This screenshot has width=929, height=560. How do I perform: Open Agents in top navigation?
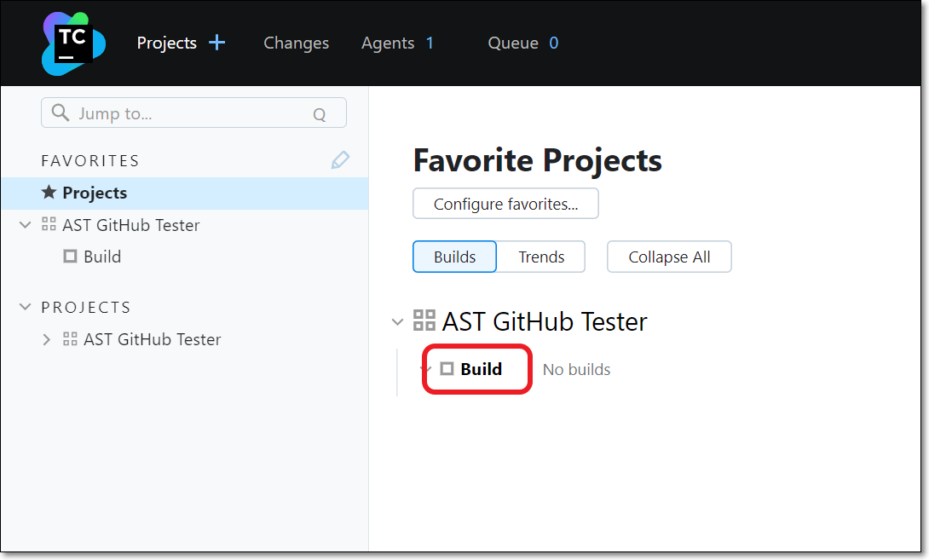(x=388, y=43)
